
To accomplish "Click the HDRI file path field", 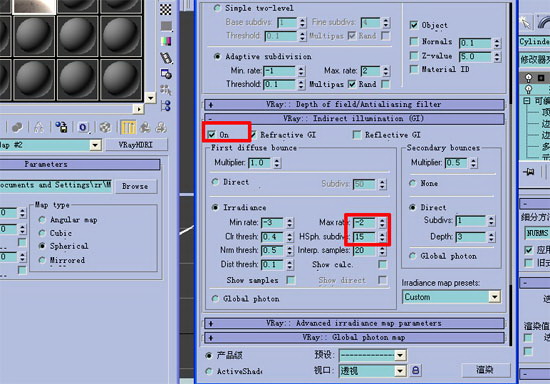I will 55,186.
